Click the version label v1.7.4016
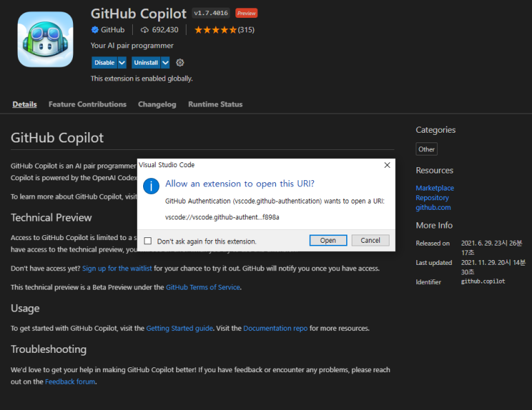The height and width of the screenshot is (410, 532). click(211, 13)
